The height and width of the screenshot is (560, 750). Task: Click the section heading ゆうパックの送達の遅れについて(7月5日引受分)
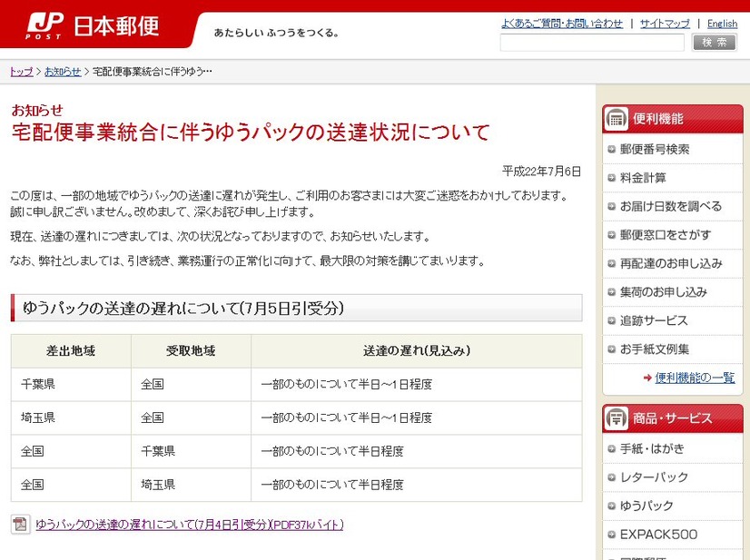(x=183, y=309)
